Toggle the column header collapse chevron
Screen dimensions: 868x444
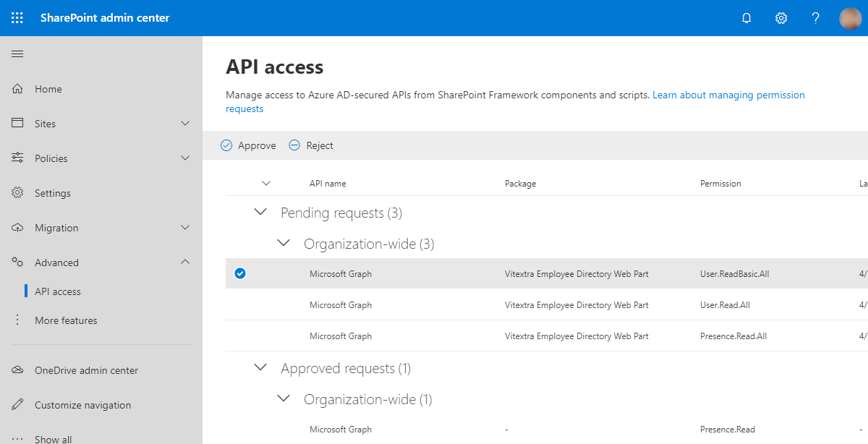[x=265, y=184]
